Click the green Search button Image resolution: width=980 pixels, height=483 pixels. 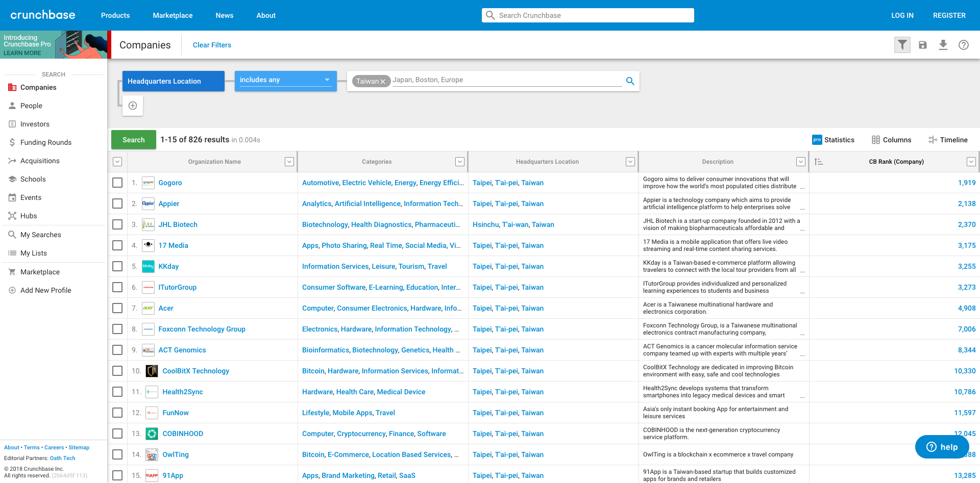(x=134, y=140)
